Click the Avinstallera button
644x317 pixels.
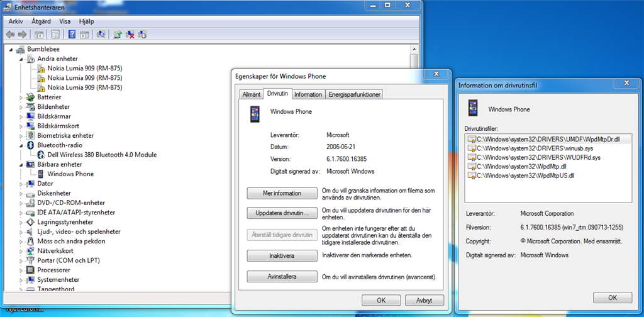(282, 276)
